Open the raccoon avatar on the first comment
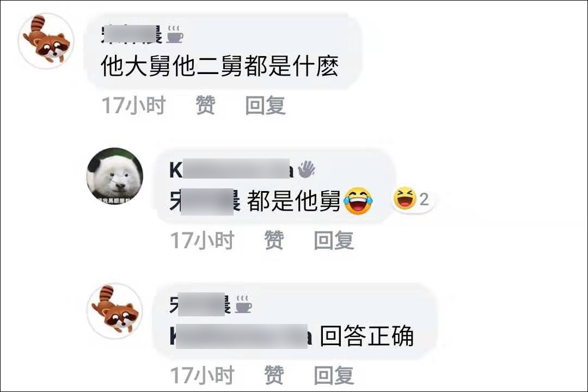 click(x=46, y=41)
